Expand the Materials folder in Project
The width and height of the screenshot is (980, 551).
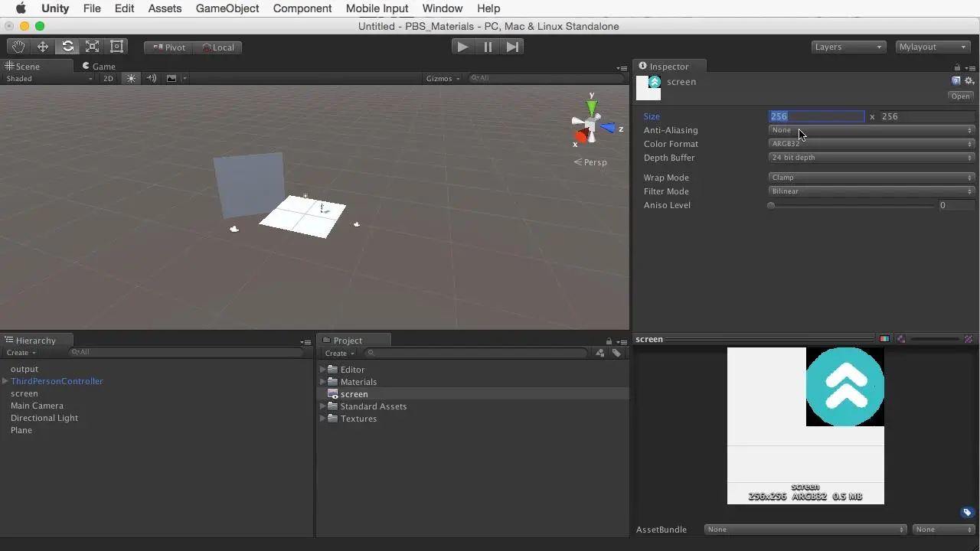[x=323, y=382]
